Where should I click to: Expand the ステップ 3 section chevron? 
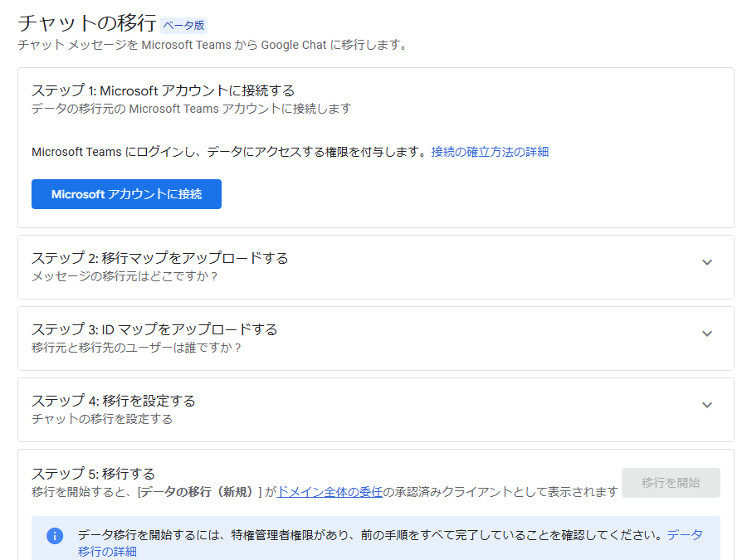[707, 334]
